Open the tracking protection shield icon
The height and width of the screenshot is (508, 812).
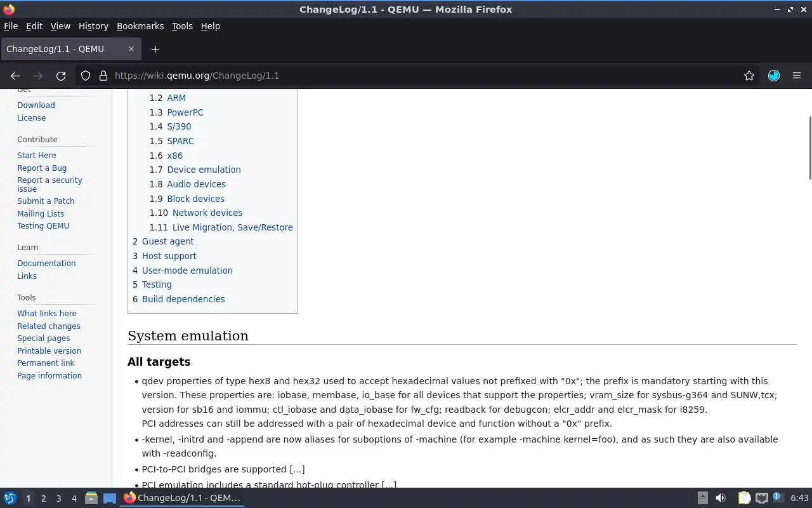tap(86, 76)
